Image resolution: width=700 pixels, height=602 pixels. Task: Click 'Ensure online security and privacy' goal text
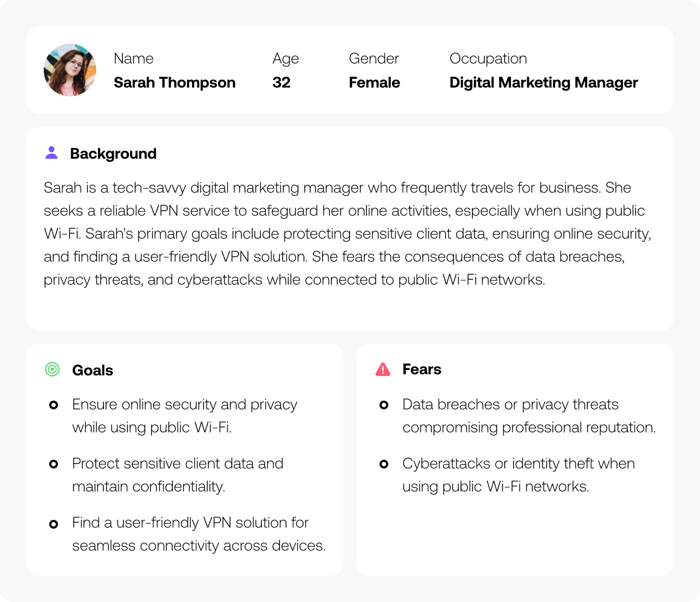tap(185, 416)
